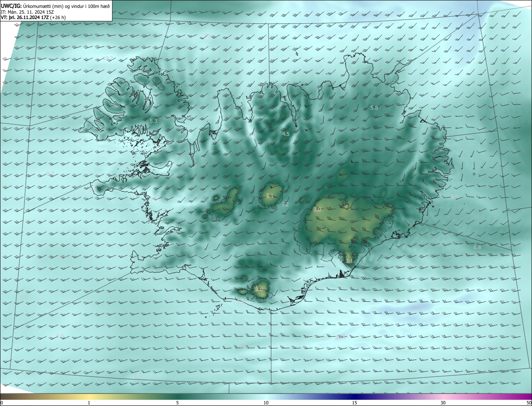Click the 4.5 value label in north Iceland
Viewport: 532px width, 406px height.
tap(286, 134)
